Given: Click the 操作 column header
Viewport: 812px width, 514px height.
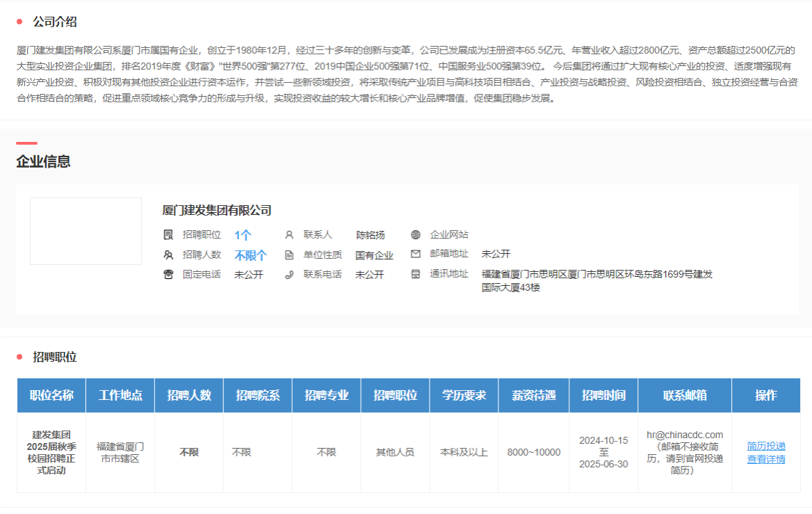Looking at the screenshot, I should tap(766, 395).
